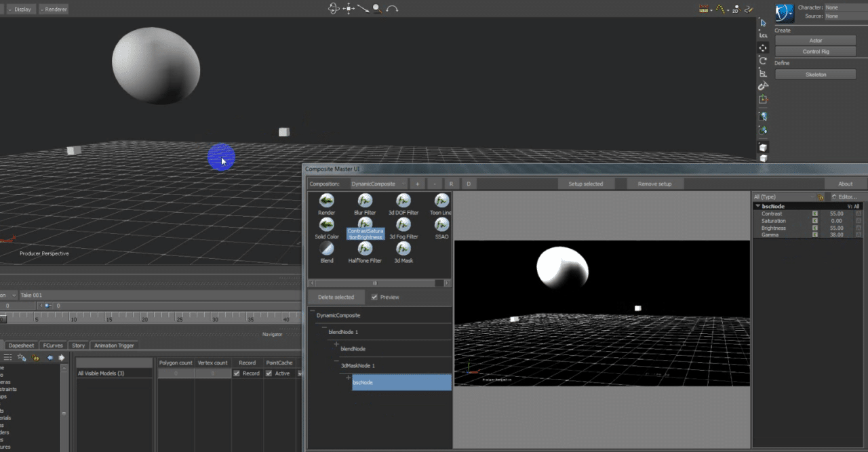Screen dimensions: 868x452
Task: Activate the Translate move tool
Action: [763, 47]
